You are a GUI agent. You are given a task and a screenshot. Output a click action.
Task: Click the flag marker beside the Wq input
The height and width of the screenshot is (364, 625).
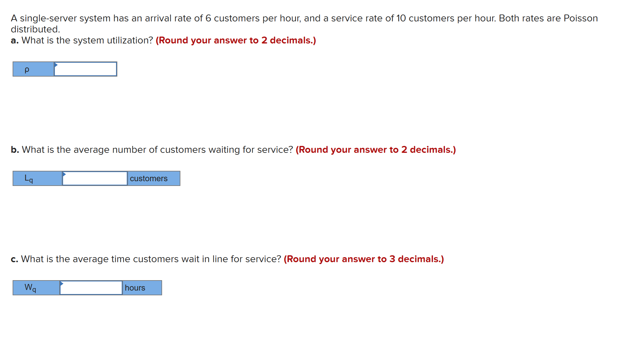[x=61, y=284]
